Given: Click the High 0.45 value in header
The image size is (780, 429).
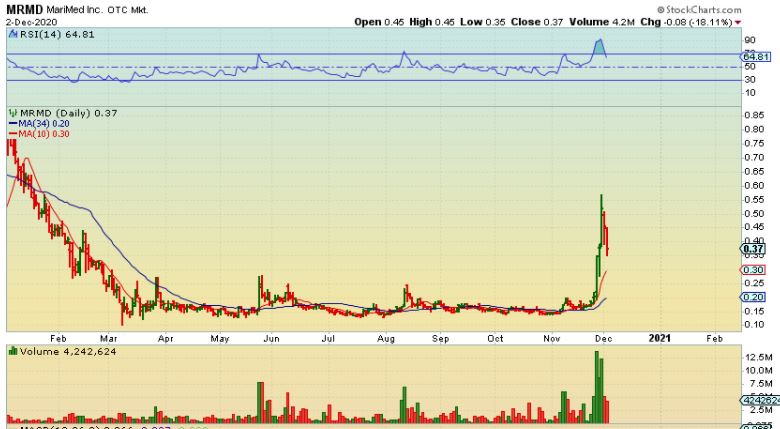Looking at the screenshot, I should [x=432, y=22].
